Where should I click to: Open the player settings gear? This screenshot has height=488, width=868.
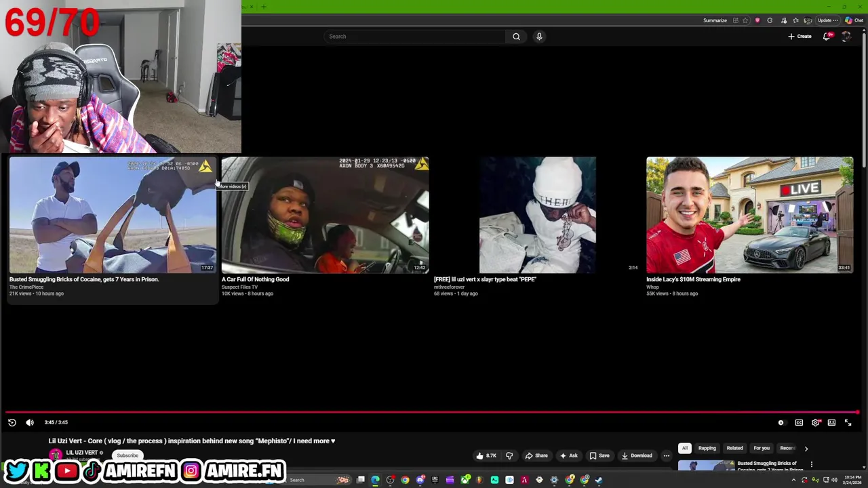pyautogui.click(x=816, y=422)
